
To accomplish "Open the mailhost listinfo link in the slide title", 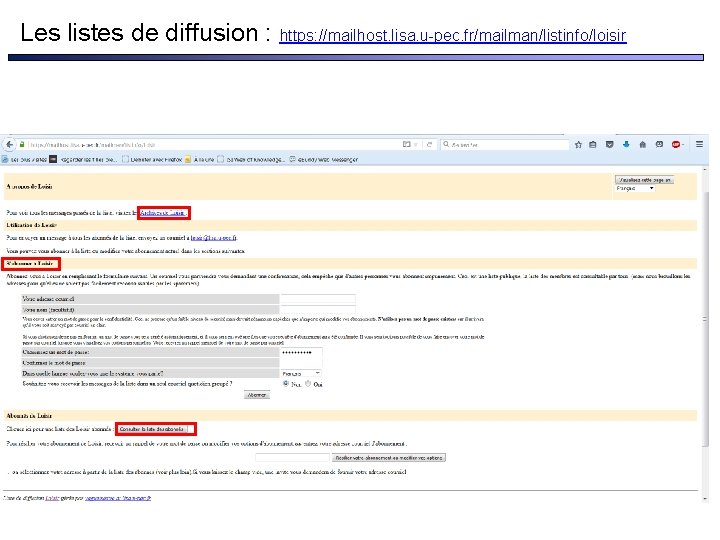I will (453, 35).
